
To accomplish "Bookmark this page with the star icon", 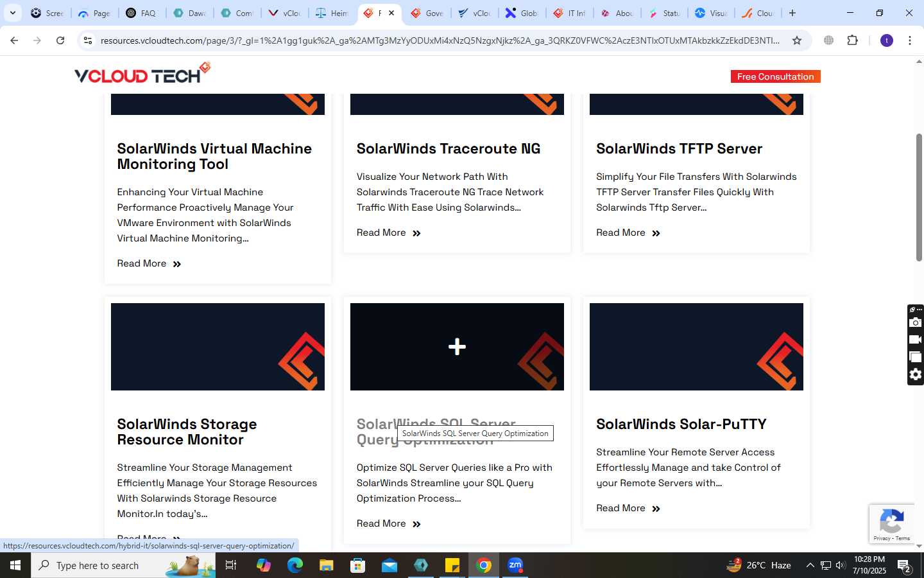I will tap(797, 40).
